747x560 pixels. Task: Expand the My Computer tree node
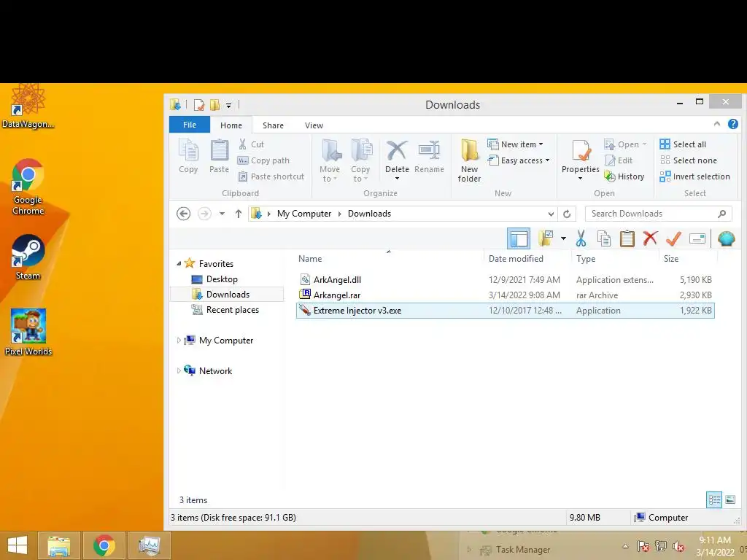[179, 341]
